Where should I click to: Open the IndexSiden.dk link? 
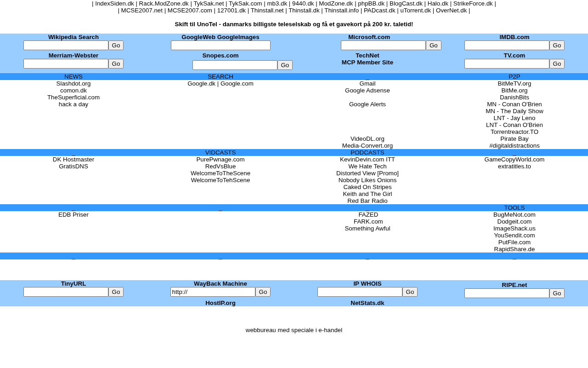[x=114, y=4]
